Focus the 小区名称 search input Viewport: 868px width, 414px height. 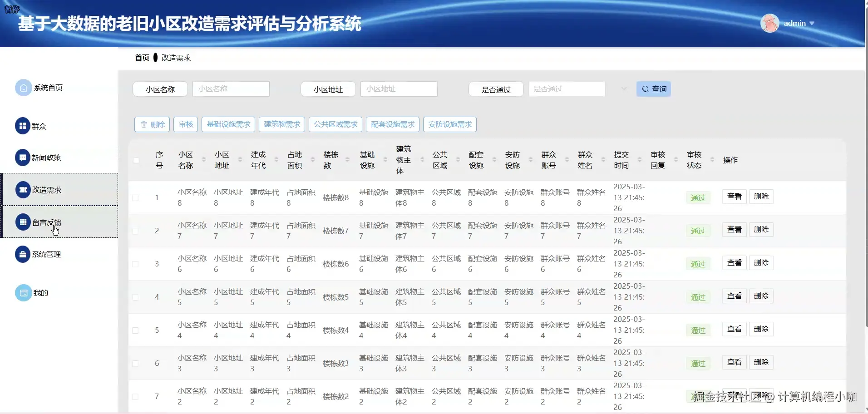[231, 89]
